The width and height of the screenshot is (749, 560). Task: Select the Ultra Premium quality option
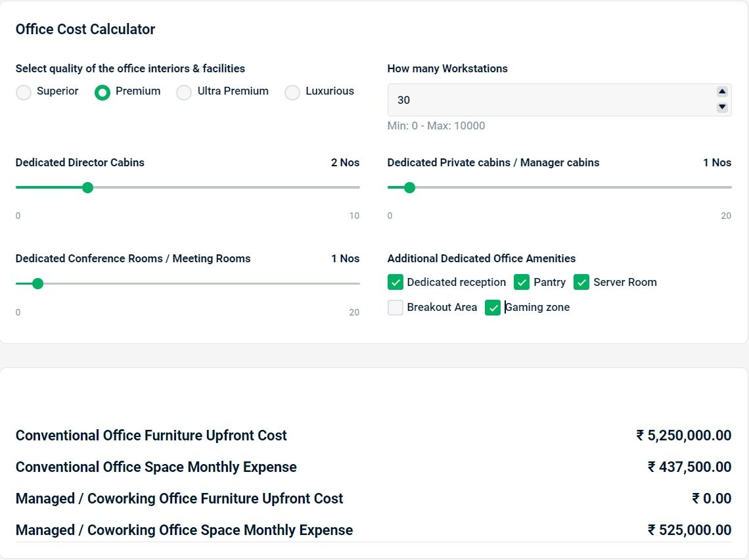point(184,93)
